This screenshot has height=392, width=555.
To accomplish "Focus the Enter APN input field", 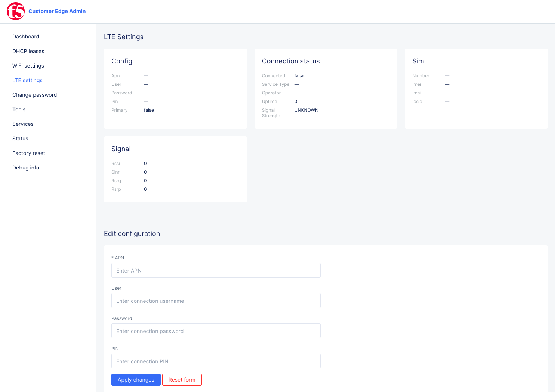I will pos(216,270).
